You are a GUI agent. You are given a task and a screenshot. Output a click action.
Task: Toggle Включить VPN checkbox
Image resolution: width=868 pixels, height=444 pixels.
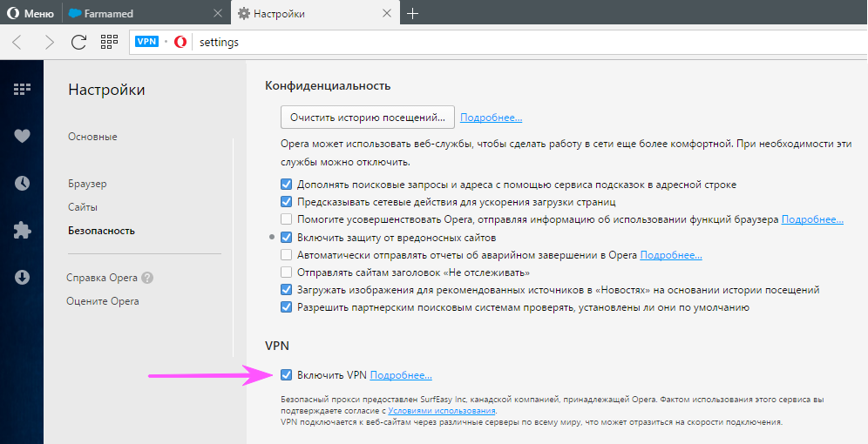[x=286, y=375]
